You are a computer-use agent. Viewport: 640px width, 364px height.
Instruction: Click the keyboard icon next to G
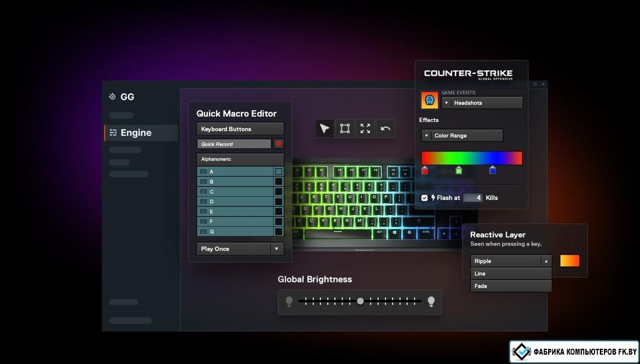(203, 231)
